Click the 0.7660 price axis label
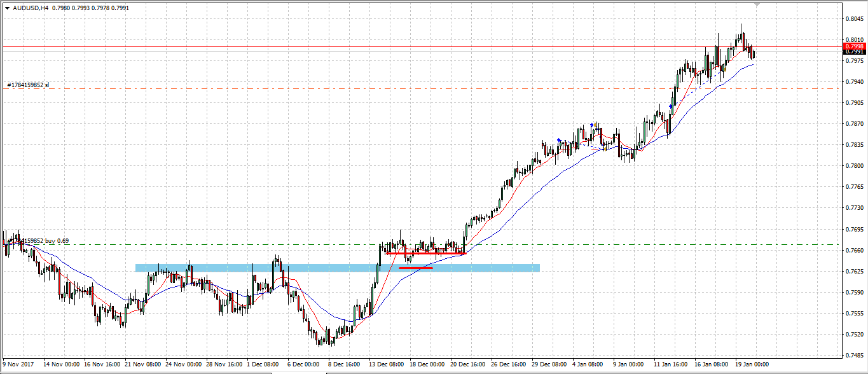Image resolution: width=868 pixels, height=374 pixels. pos(855,250)
